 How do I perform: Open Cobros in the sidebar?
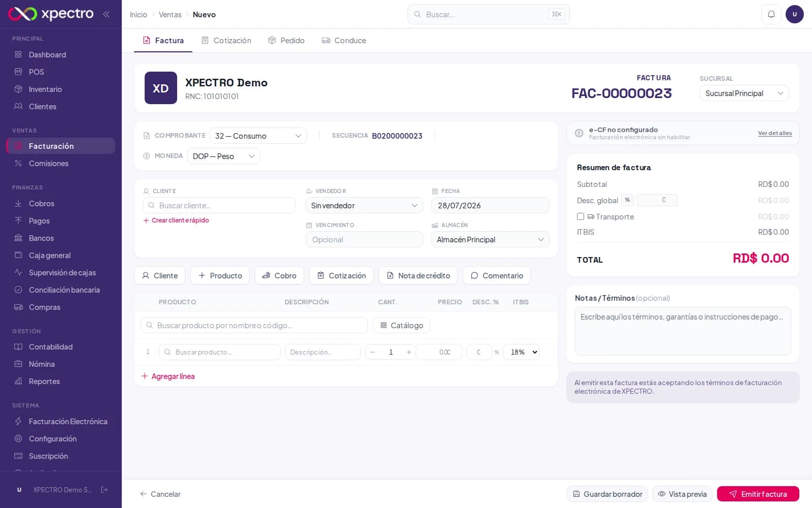60,203
